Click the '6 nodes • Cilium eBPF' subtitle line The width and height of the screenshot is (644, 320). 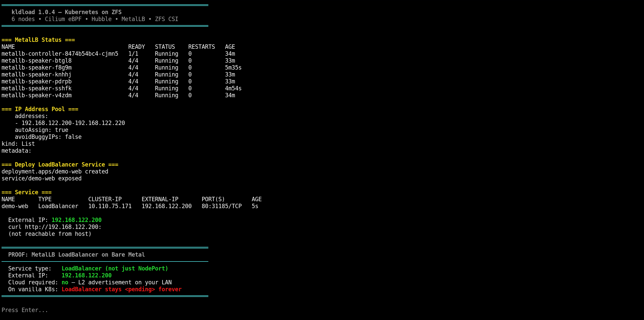pyautogui.click(x=95, y=19)
